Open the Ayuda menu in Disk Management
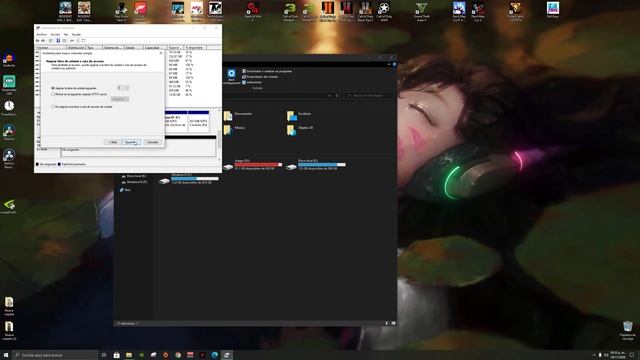The height and width of the screenshot is (360, 640). click(x=76, y=35)
